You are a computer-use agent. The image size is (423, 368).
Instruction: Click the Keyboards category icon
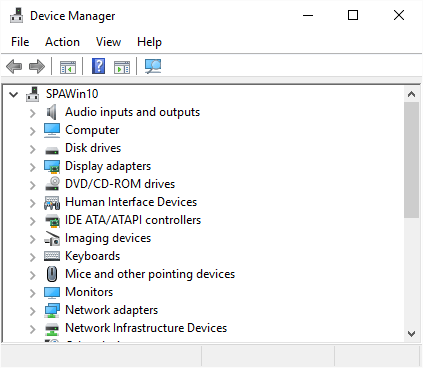point(52,256)
